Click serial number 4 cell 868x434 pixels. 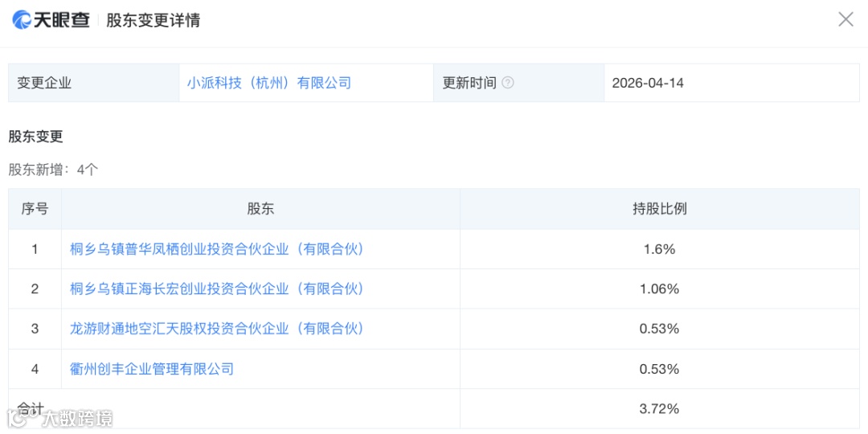click(35, 369)
